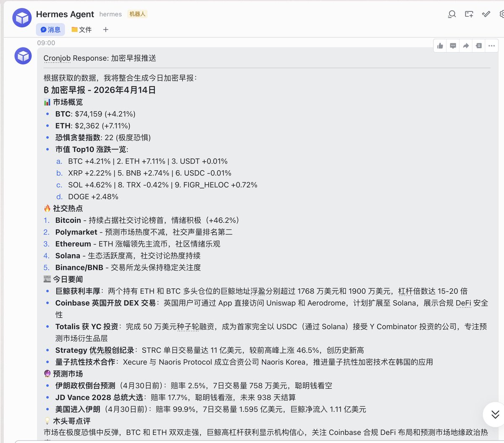
Task: Click the 今日要闻 section heading
Action: tap(63, 279)
